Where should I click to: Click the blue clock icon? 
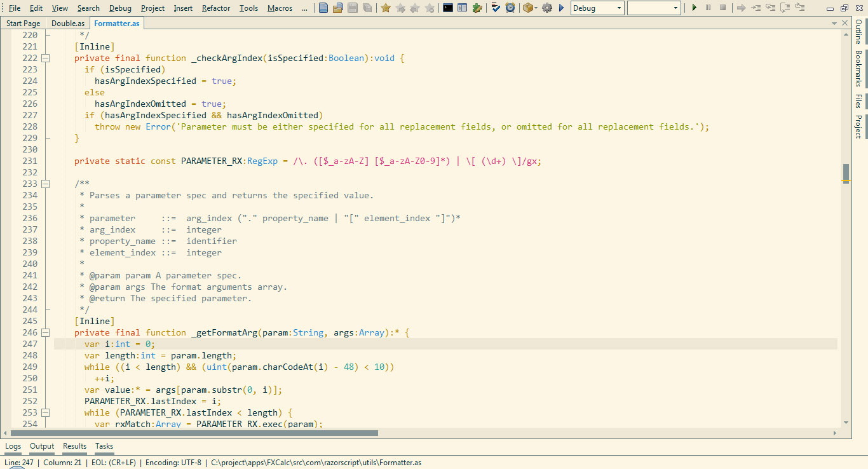[x=510, y=8]
